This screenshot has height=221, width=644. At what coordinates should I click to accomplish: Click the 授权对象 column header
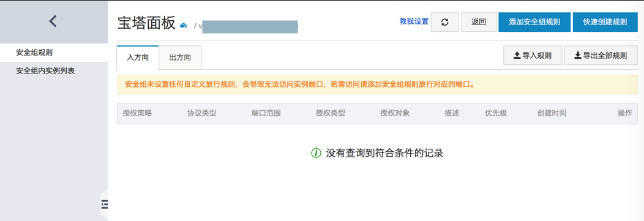[x=395, y=113]
